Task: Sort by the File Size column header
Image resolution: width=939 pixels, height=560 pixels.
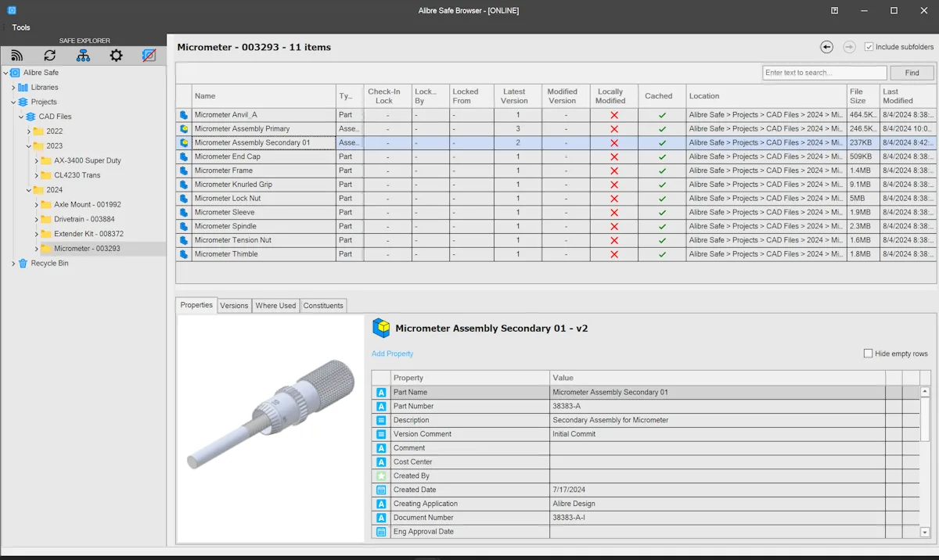Action: [863, 96]
